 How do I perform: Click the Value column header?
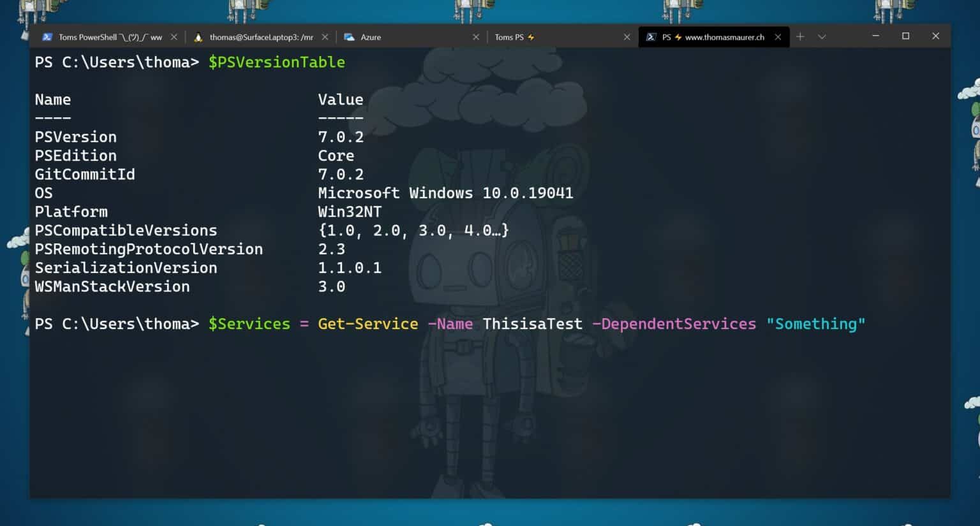point(341,99)
